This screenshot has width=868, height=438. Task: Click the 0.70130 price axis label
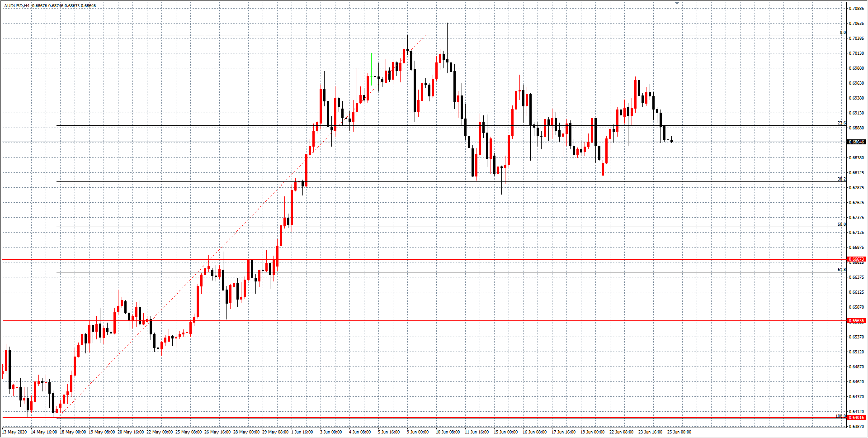coord(856,53)
